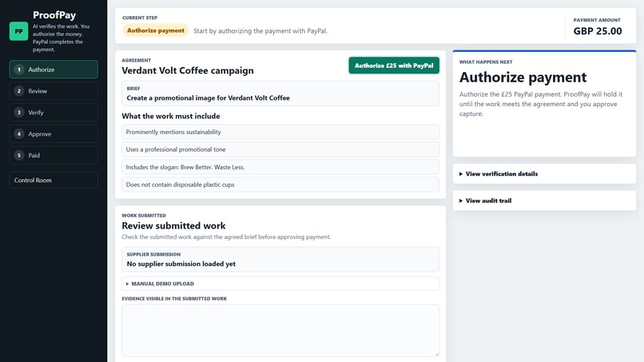Click the step number 2 circle icon
The height and width of the screenshot is (362, 644).
click(19, 91)
